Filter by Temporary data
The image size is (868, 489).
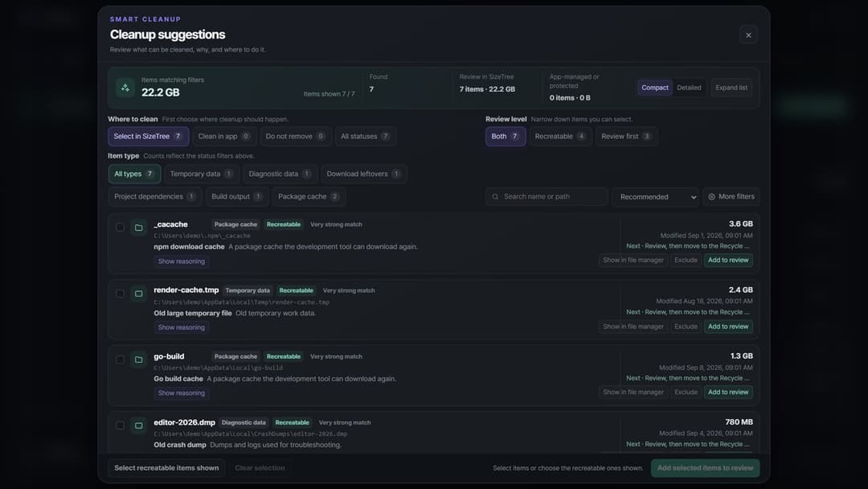(202, 174)
